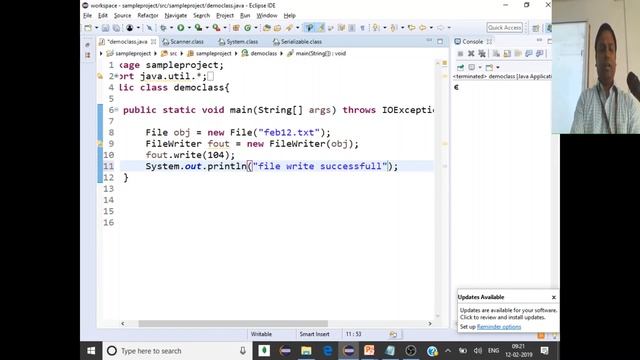The image size is (640, 360).
Task: Click the Clear Console icon
Action: coord(496,53)
